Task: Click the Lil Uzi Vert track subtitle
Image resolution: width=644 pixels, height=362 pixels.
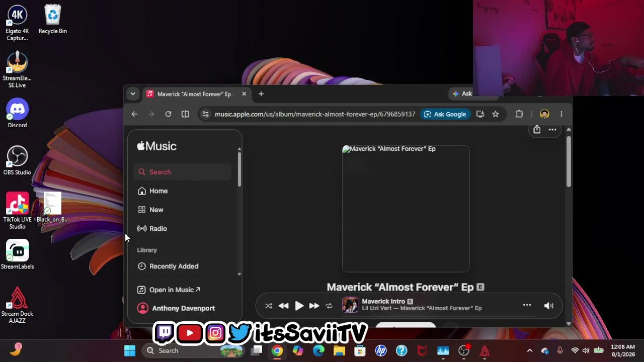Action: point(422,308)
